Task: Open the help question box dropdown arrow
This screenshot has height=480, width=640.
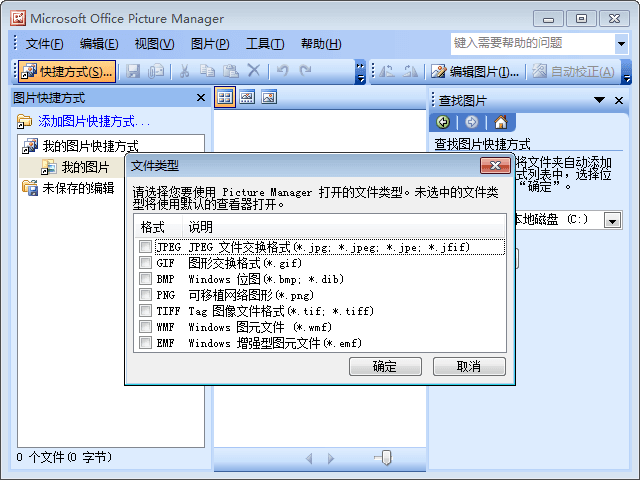Action: 621,43
